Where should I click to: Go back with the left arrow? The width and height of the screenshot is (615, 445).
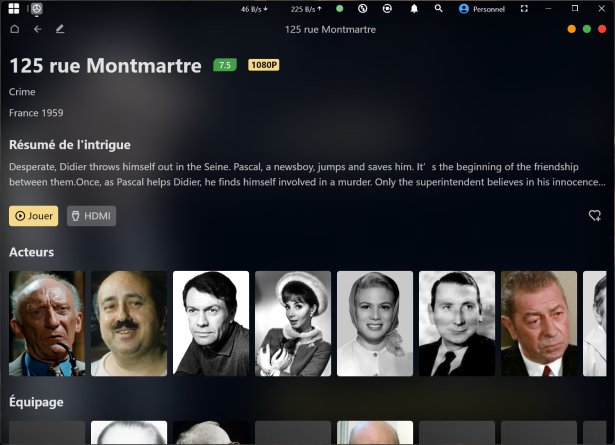pos(38,29)
